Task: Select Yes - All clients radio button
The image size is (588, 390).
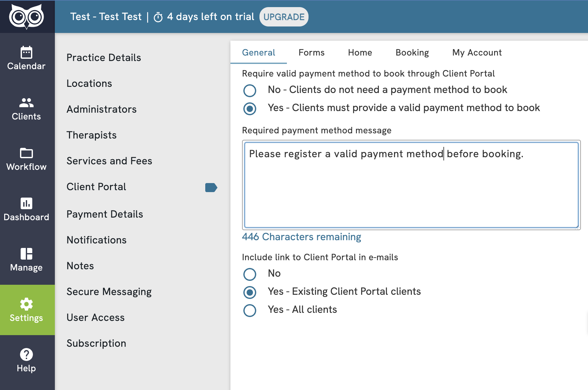Action: click(x=250, y=310)
